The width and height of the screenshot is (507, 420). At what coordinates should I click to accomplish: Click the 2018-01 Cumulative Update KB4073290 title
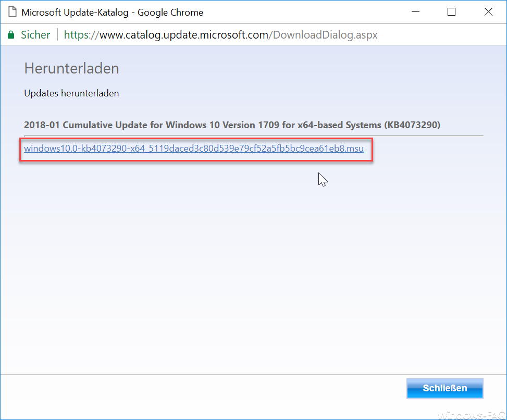232,125
